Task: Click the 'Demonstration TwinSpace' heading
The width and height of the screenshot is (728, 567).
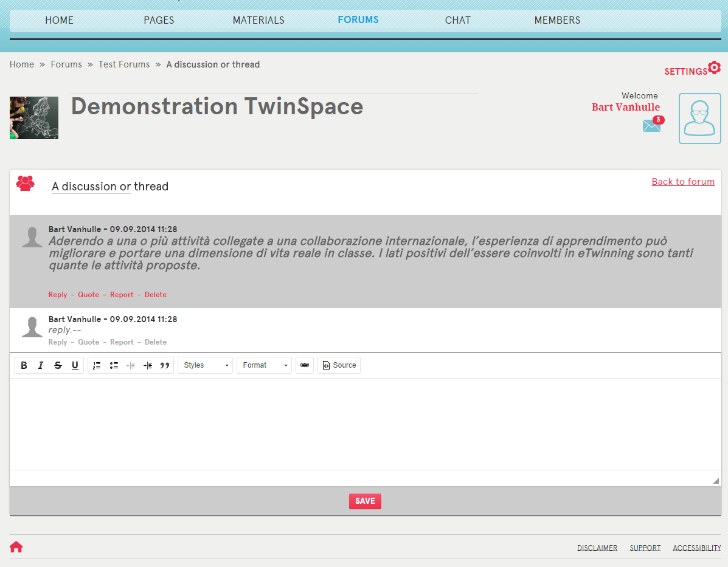Action: [217, 106]
